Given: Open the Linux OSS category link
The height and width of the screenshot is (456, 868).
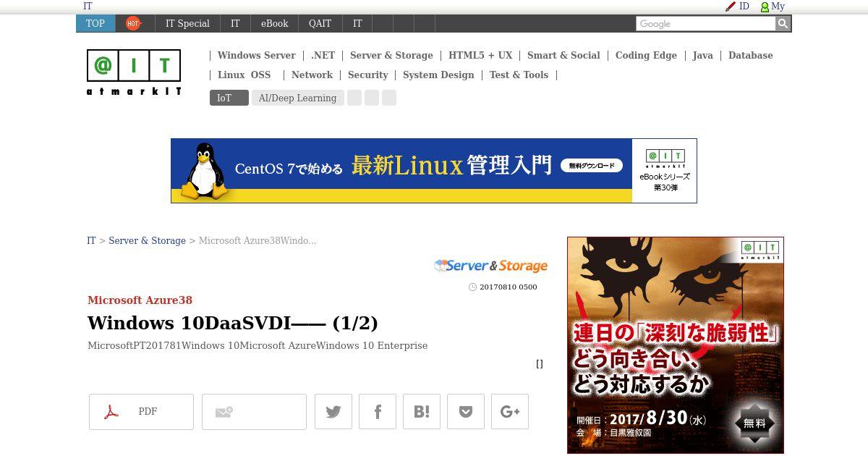Looking at the screenshot, I should click(x=244, y=75).
